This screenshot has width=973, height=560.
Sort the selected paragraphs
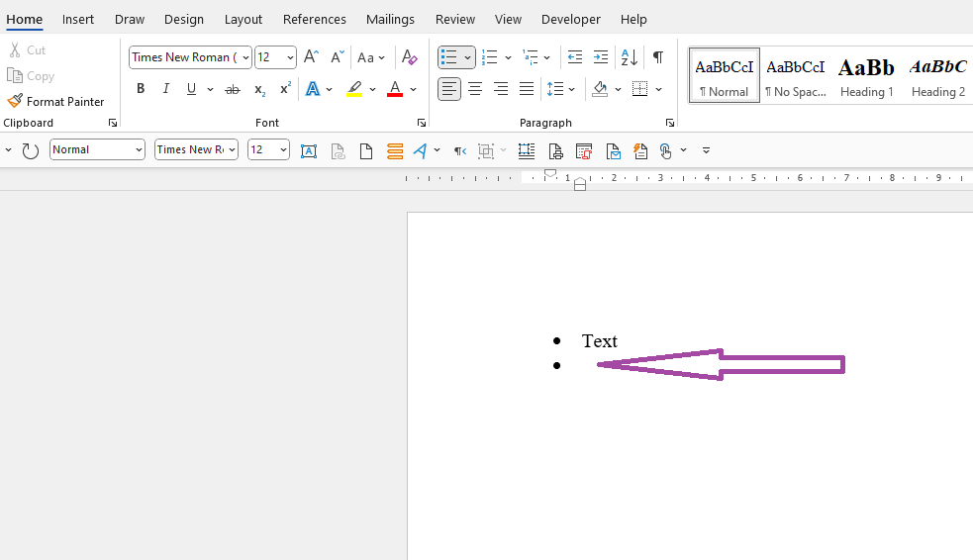629,57
